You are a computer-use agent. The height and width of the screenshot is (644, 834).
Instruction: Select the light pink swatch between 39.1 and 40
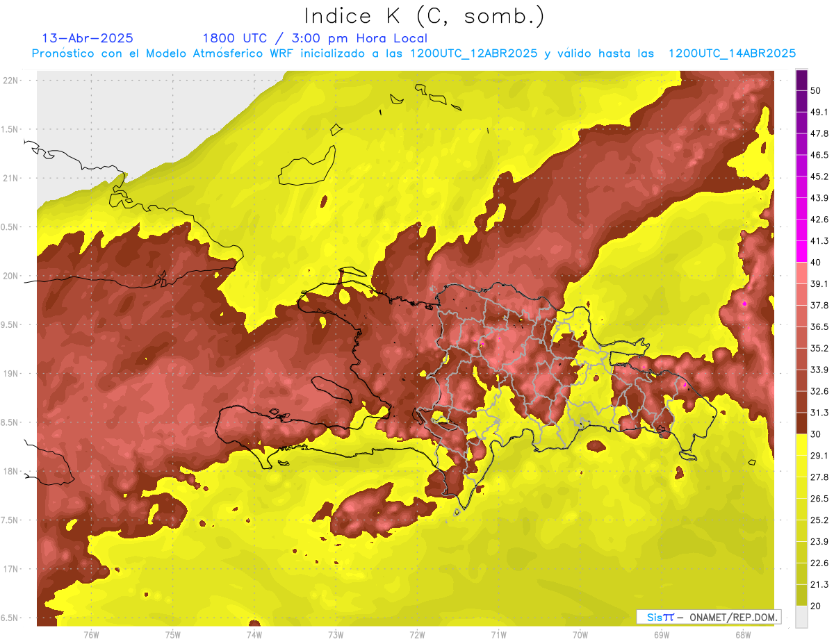pos(801,273)
